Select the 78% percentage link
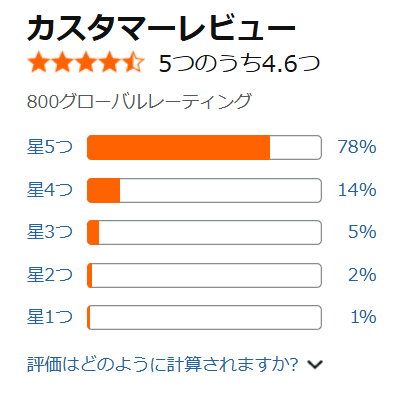 tap(357, 147)
